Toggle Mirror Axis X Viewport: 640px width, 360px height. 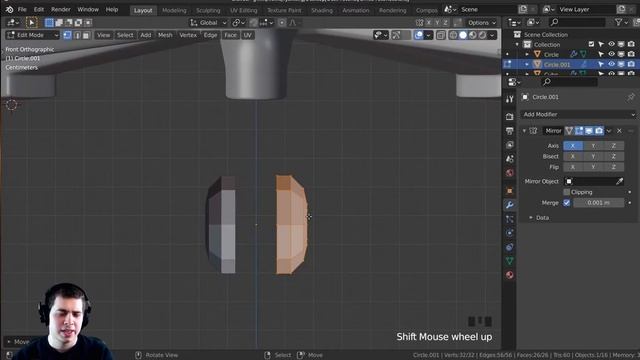point(573,146)
